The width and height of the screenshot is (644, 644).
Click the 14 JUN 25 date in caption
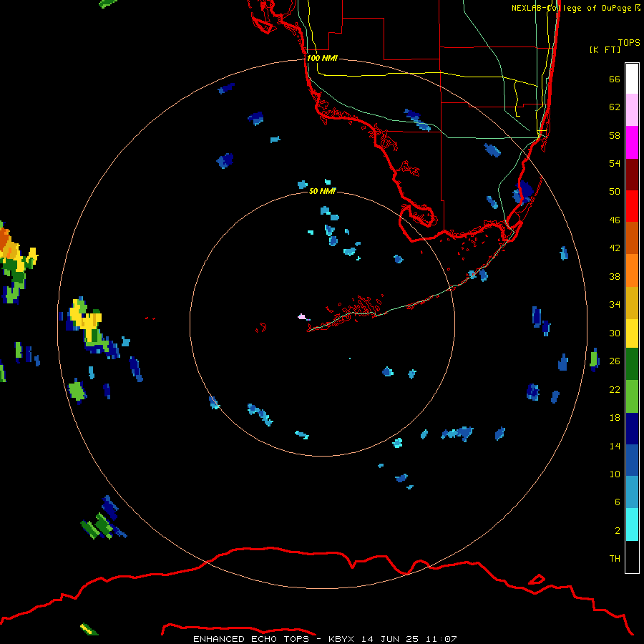(390, 639)
